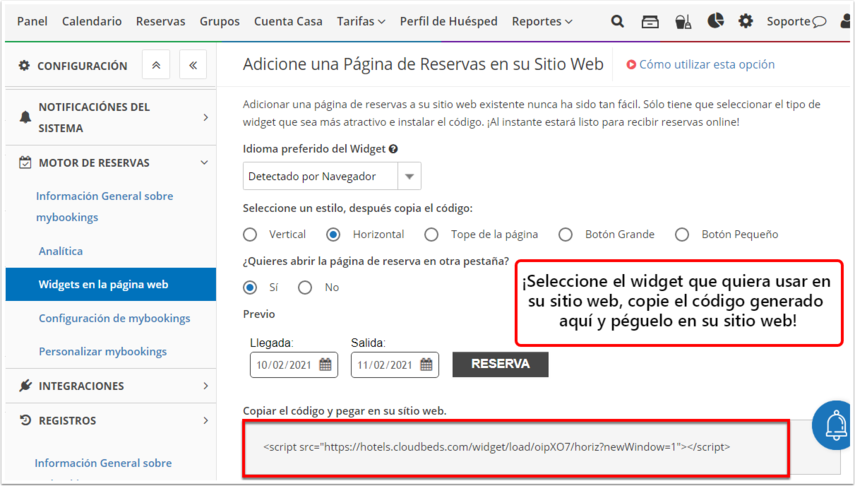
Task: Choose Tope de la página style
Action: [431, 235]
